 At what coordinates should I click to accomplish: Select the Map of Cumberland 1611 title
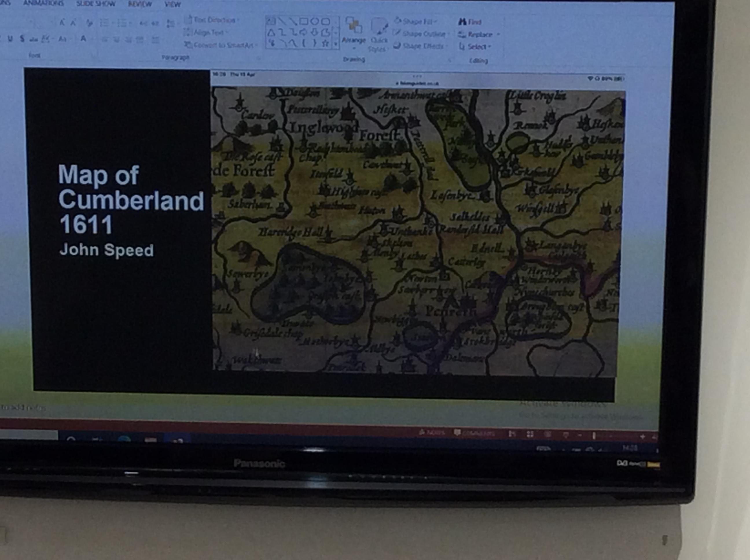tap(131, 199)
